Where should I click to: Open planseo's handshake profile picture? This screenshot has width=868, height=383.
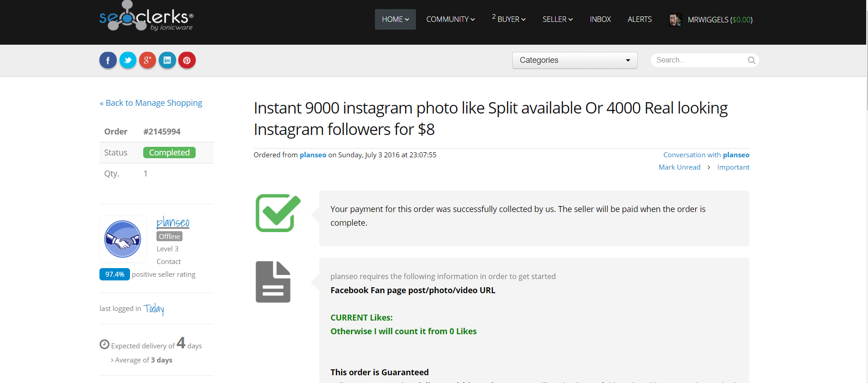123,239
